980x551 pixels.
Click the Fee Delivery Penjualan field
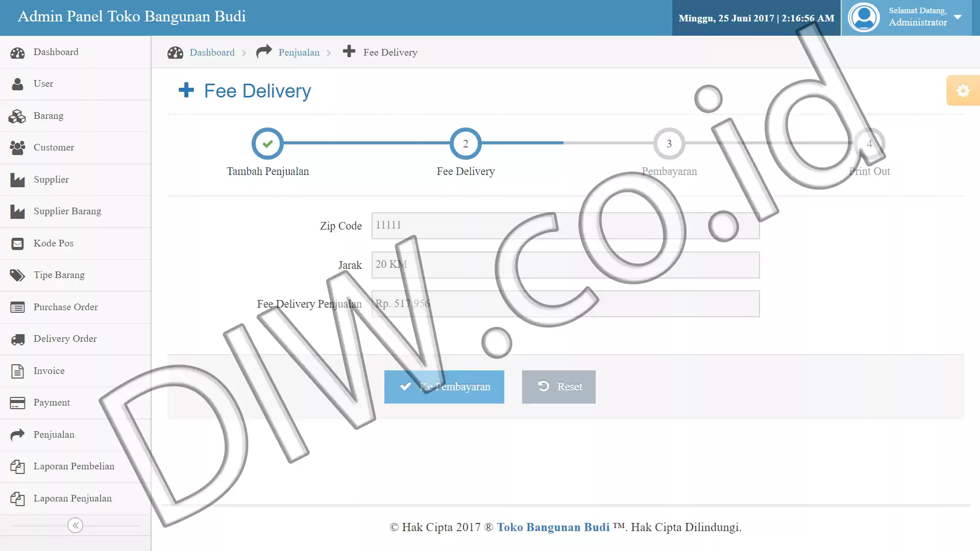pos(566,304)
